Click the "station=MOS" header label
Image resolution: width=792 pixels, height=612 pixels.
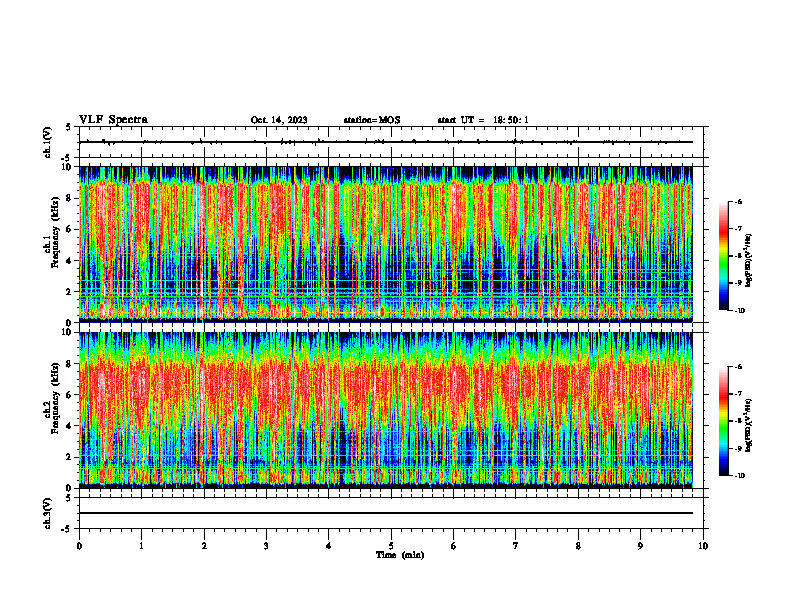click(372, 120)
